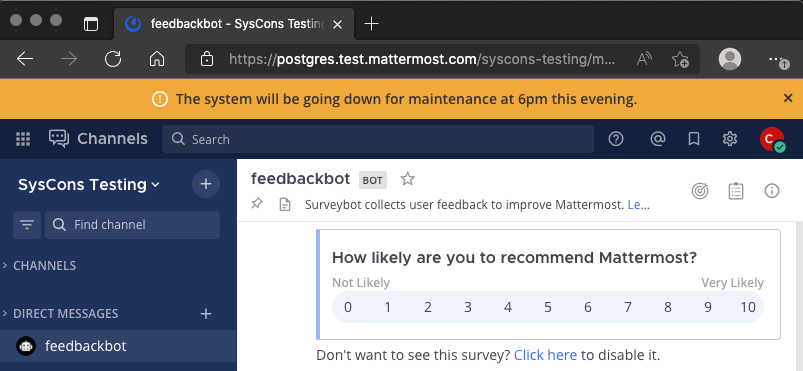Viewport: 803px width, 371px height.
Task: Open Settings gear icon
Action: coord(730,139)
